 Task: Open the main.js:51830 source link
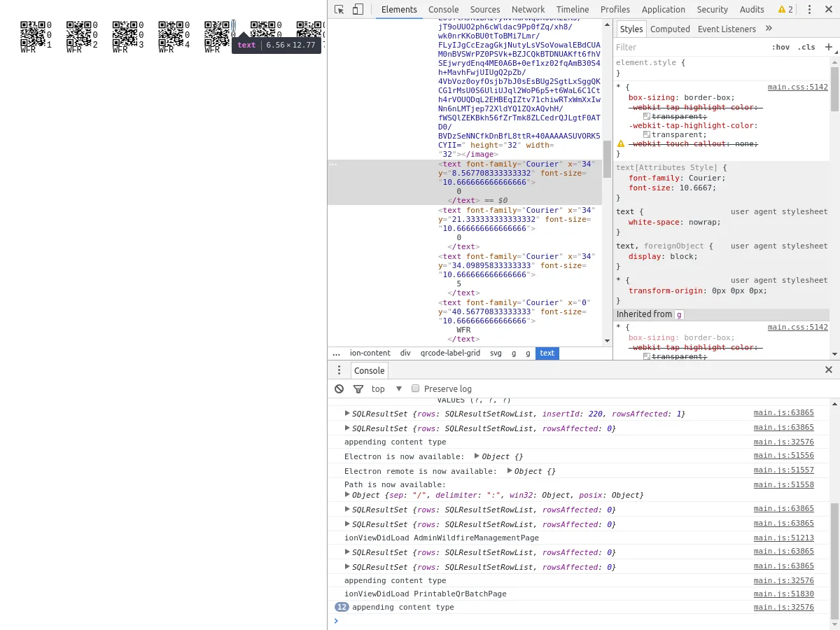[x=784, y=594]
